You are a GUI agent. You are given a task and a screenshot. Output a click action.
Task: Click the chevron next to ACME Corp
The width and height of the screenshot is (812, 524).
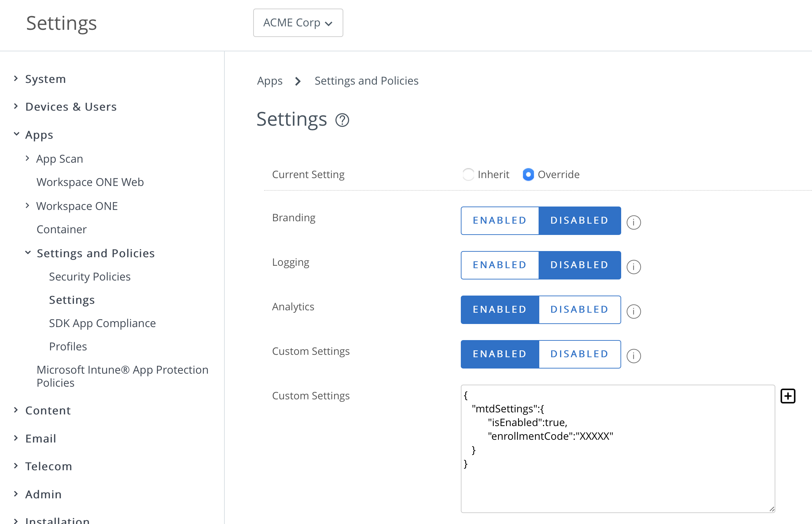[x=328, y=24]
